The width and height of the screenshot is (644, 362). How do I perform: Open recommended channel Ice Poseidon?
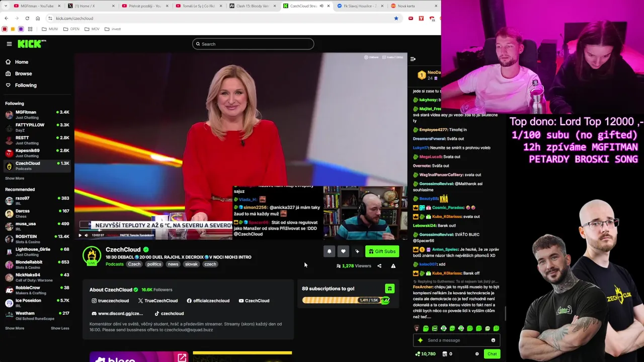point(37,303)
